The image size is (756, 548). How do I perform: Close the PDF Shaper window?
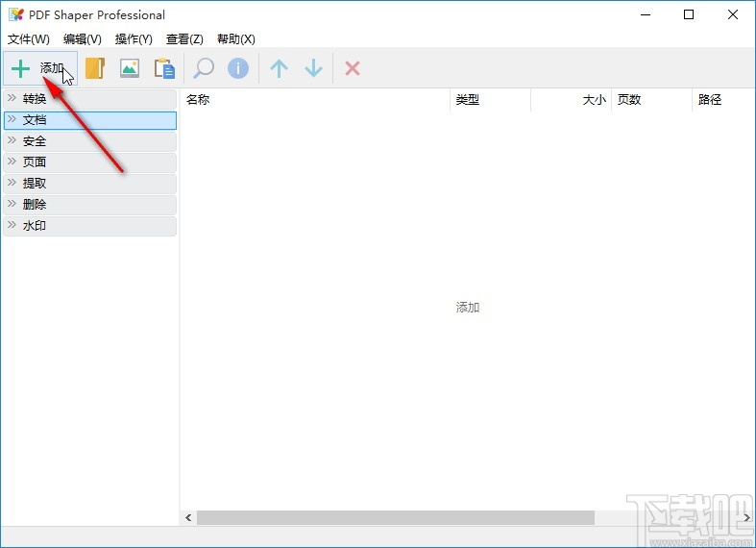(x=733, y=14)
